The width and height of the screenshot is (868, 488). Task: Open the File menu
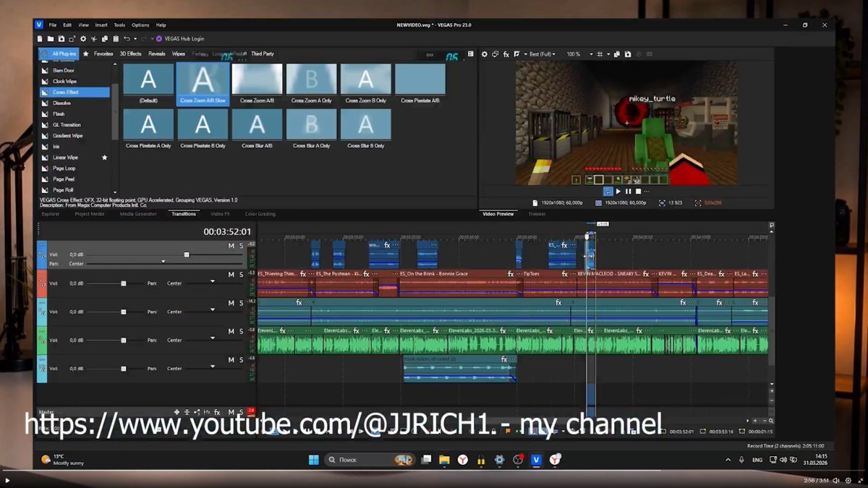point(53,25)
